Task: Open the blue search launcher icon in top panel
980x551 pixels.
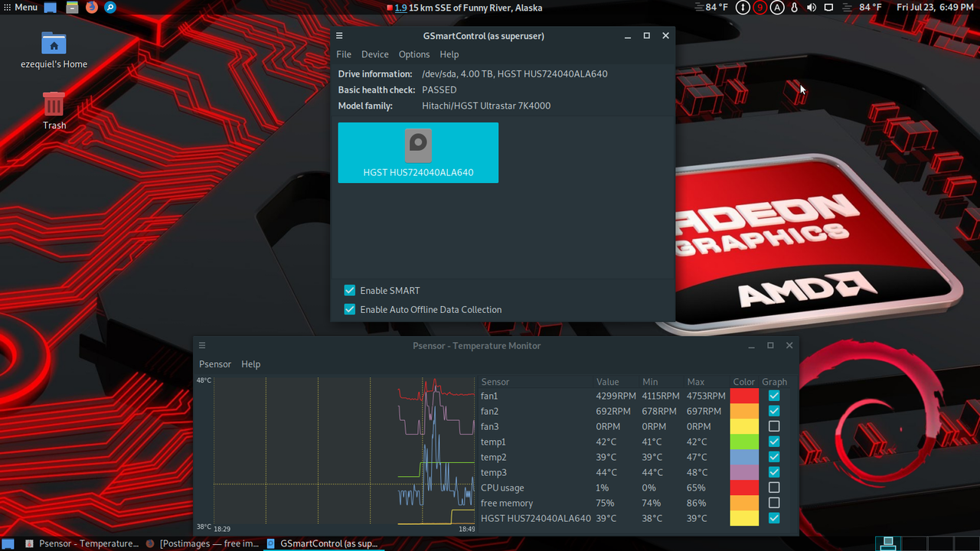Action: tap(110, 8)
